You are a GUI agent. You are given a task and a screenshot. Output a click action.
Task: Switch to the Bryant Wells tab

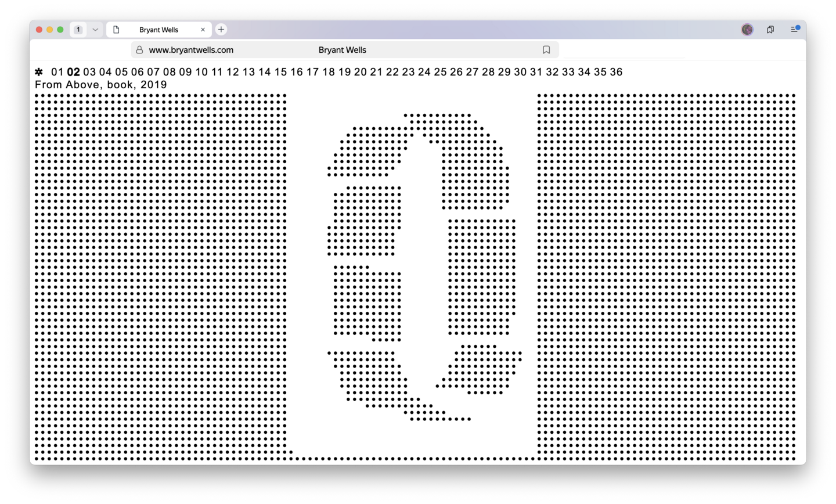pyautogui.click(x=158, y=30)
